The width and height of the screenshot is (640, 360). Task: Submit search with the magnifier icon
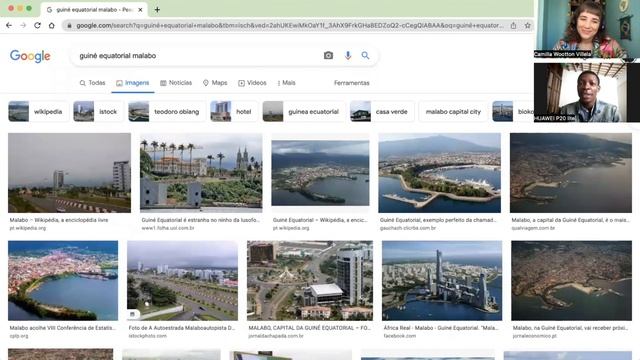pos(365,56)
